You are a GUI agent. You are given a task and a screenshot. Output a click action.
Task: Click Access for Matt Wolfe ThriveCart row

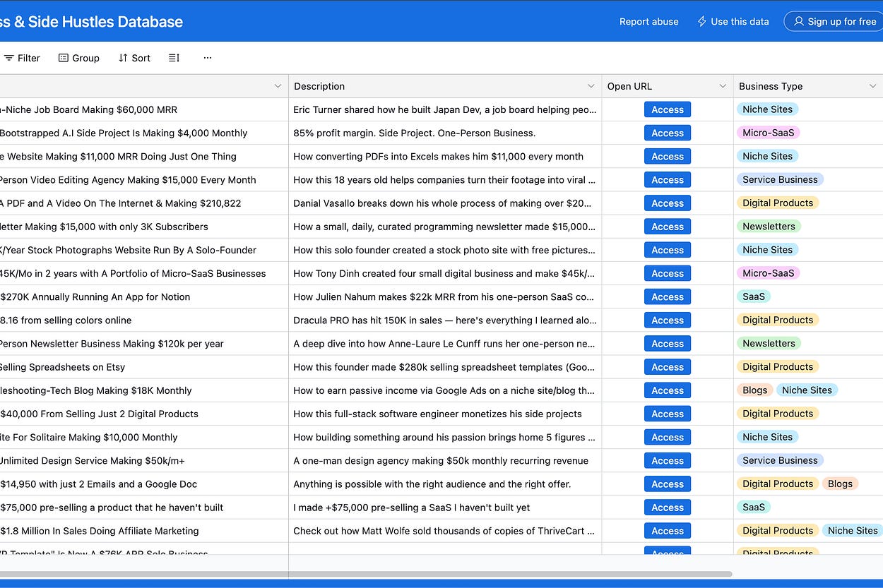pyautogui.click(x=668, y=530)
